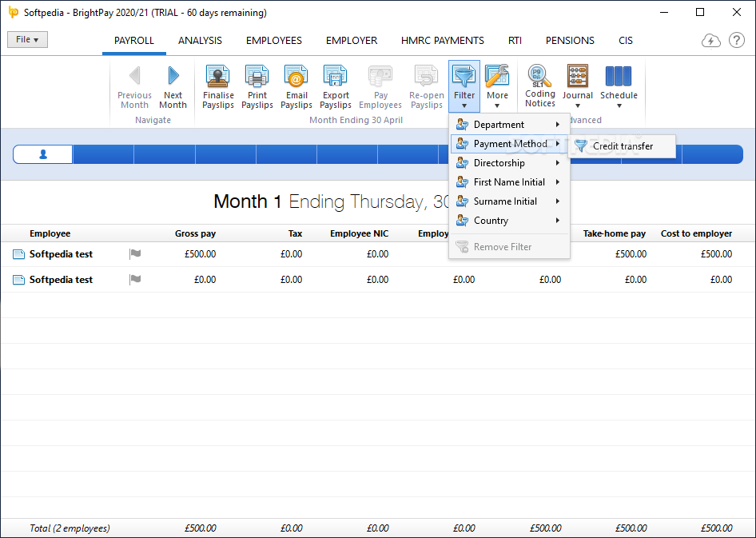Switch to the EMPLOYEES tab

click(x=274, y=41)
